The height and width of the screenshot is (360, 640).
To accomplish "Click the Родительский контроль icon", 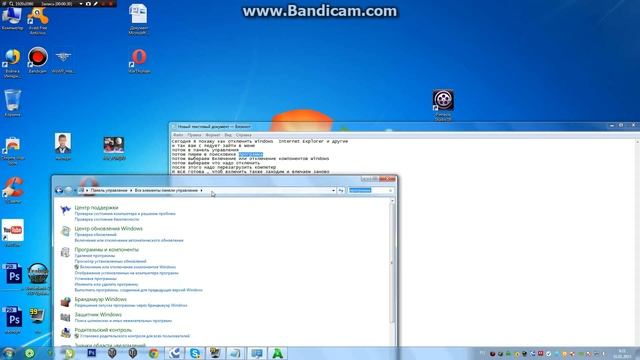I will pyautogui.click(x=65, y=333).
